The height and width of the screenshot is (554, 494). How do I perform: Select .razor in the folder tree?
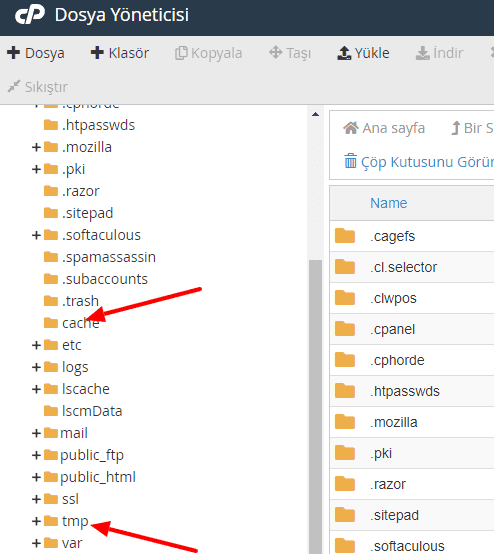pyautogui.click(x=81, y=191)
